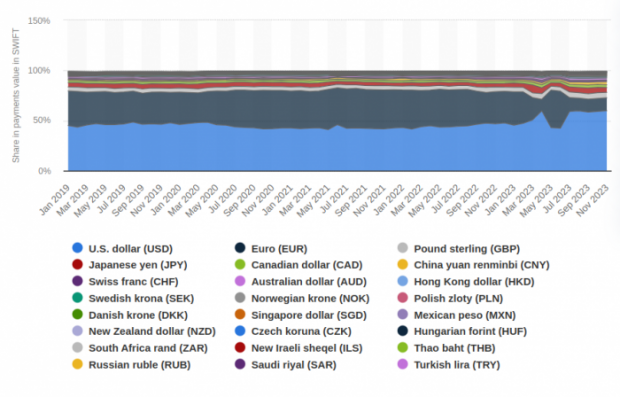This screenshot has height=397, width=620.
Task: Select the Saudi riyal (SAR) legend entry
Action: [286, 365]
